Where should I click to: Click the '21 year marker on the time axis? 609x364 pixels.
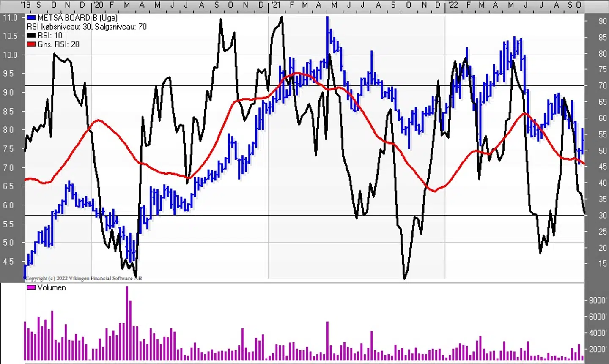(275, 5)
